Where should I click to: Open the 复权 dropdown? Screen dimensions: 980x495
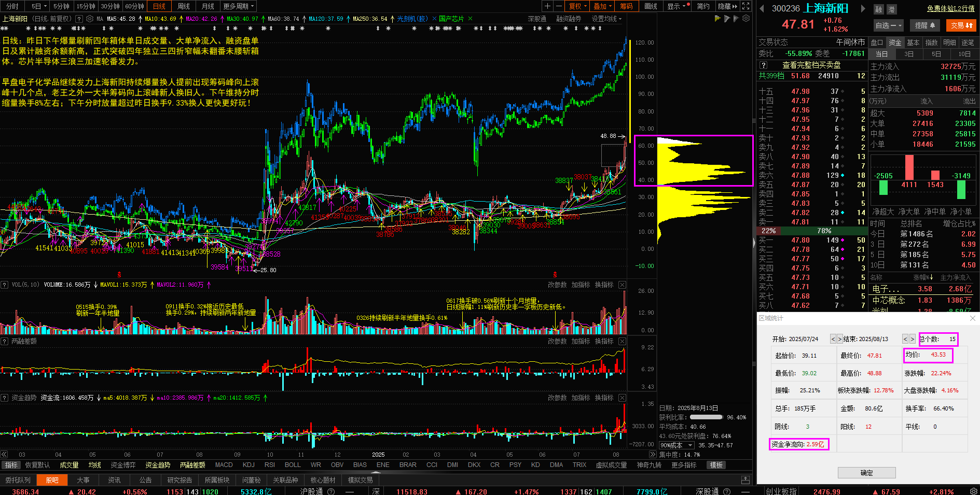(578, 6)
